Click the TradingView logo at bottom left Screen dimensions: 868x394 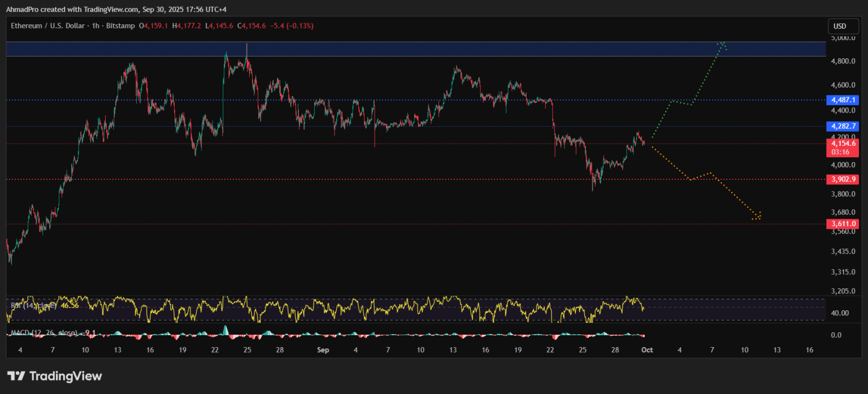(x=54, y=376)
